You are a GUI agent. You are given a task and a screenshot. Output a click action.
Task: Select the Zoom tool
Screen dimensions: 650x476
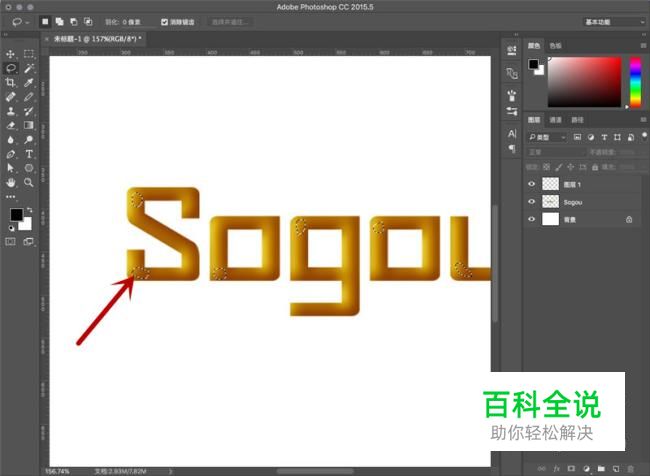(x=29, y=182)
